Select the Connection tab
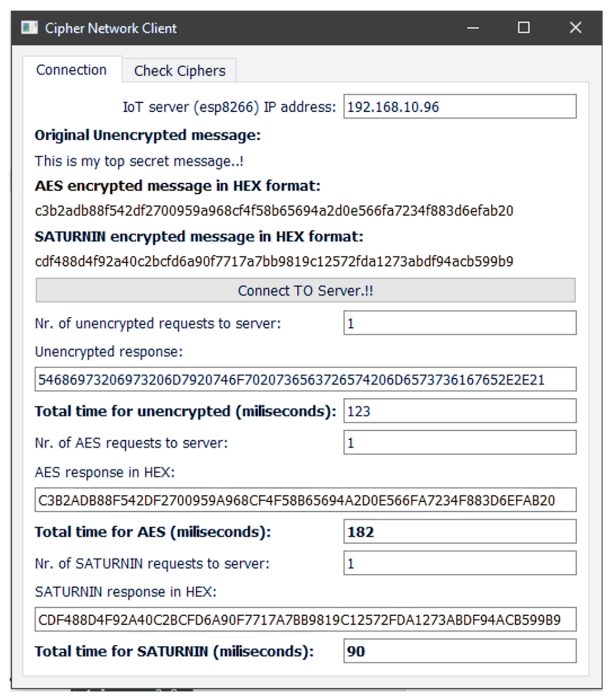Viewport: 613px width, 700px height. pyautogui.click(x=72, y=70)
